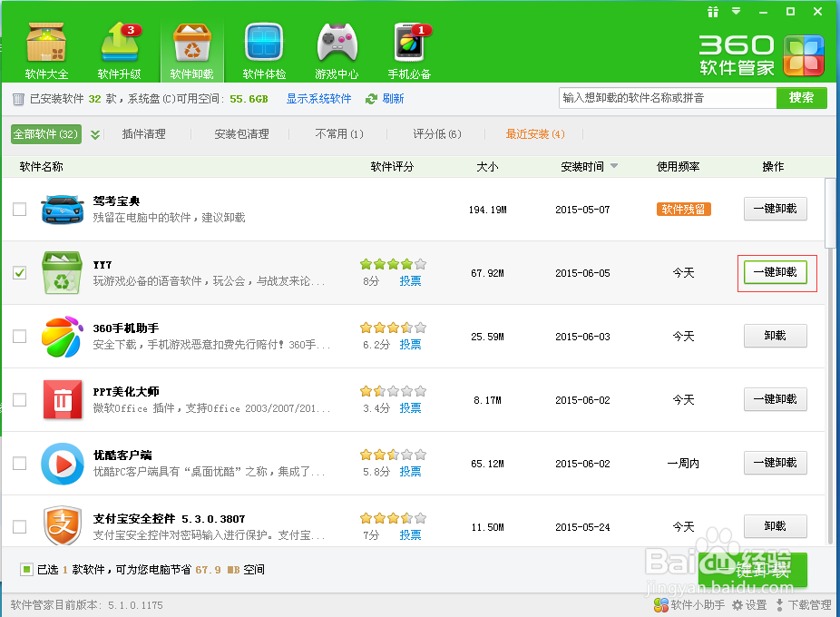The image size is (840, 617).
Task: Open 下载管理 in the status bar
Action: tap(803, 605)
